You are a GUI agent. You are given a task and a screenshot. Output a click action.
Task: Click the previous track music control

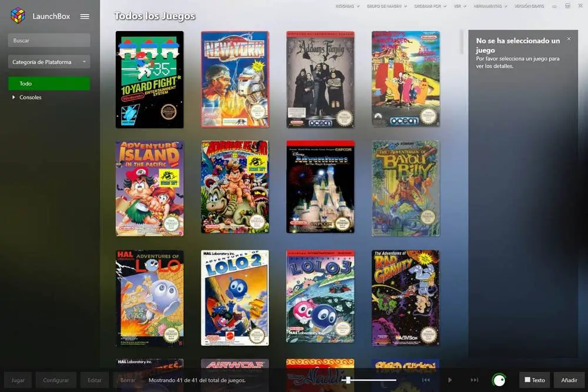[x=426, y=380]
